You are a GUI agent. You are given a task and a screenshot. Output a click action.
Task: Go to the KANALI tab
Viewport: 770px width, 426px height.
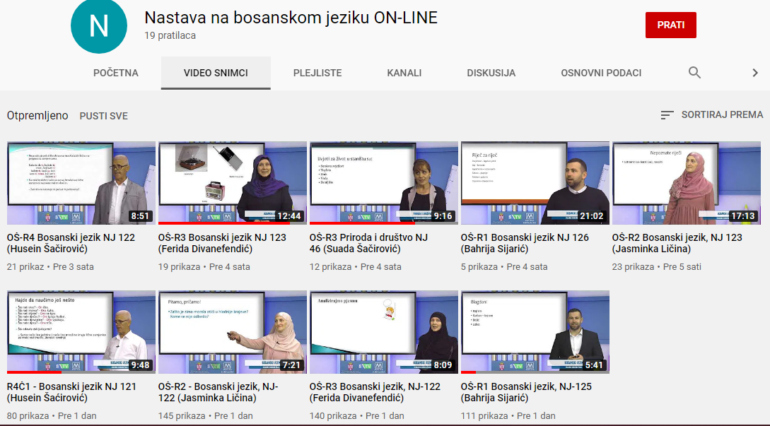[404, 73]
